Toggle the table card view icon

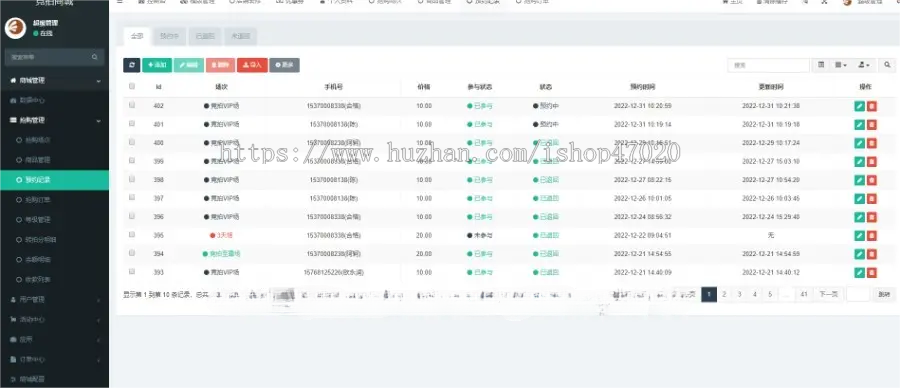[821, 65]
